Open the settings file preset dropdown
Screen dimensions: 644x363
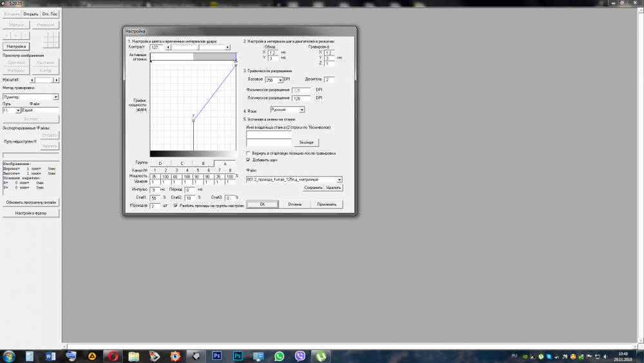point(339,180)
